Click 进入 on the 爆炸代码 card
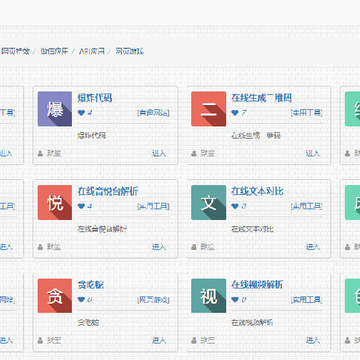This screenshot has height=360, width=360. [159, 153]
